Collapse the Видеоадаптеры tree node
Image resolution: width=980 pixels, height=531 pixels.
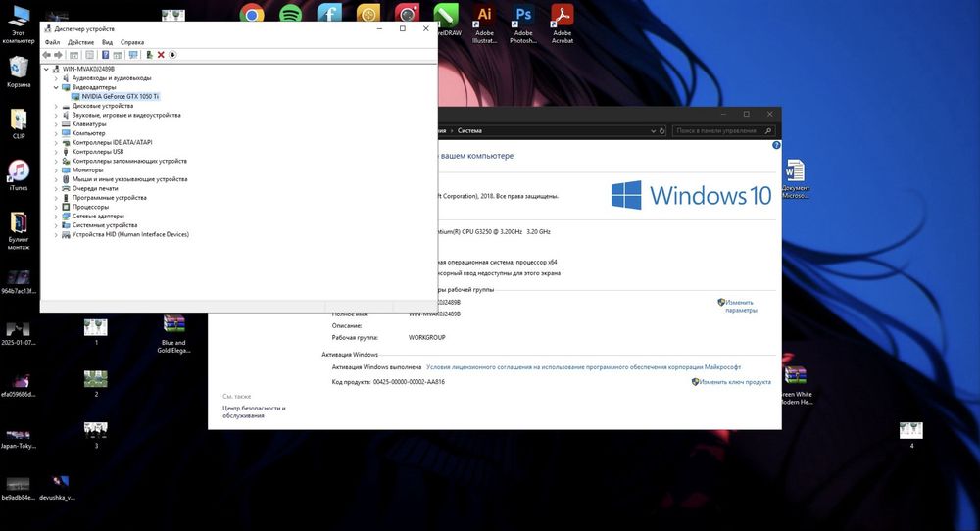point(56,87)
